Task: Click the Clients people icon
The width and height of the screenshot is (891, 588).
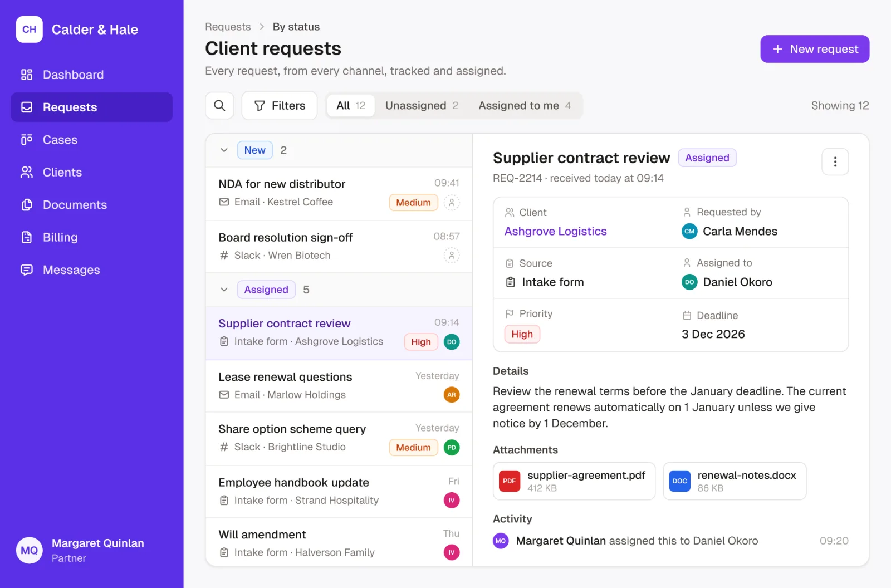Action: [27, 172]
